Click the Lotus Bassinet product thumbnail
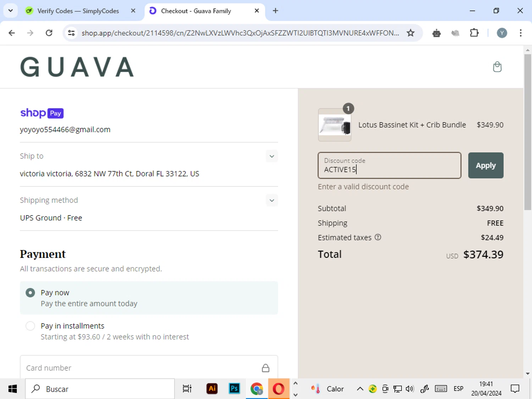Viewport: 532px width, 399px height. tap(334, 125)
